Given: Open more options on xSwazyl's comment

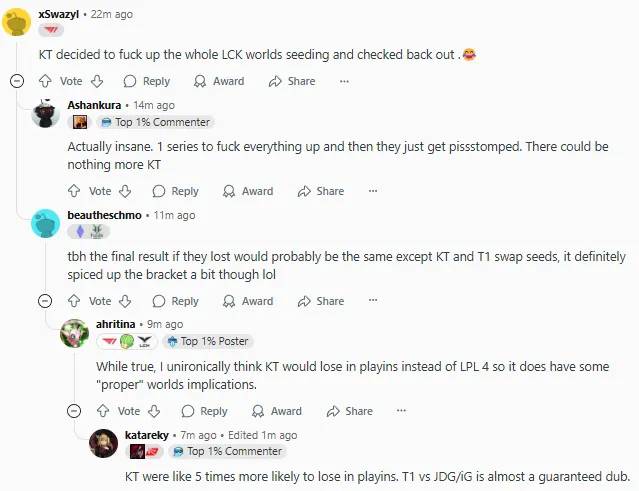Looking at the screenshot, I should (x=345, y=81).
